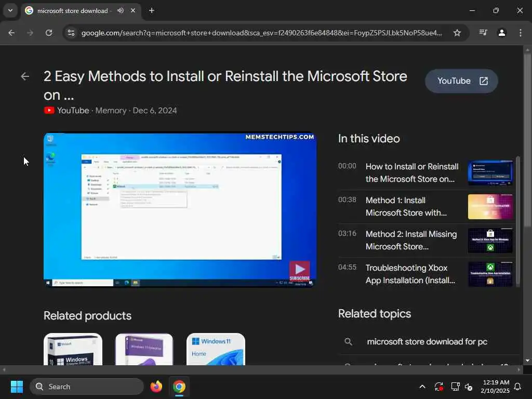Open the network status tray icon
The height and width of the screenshot is (399, 532).
tap(455, 387)
